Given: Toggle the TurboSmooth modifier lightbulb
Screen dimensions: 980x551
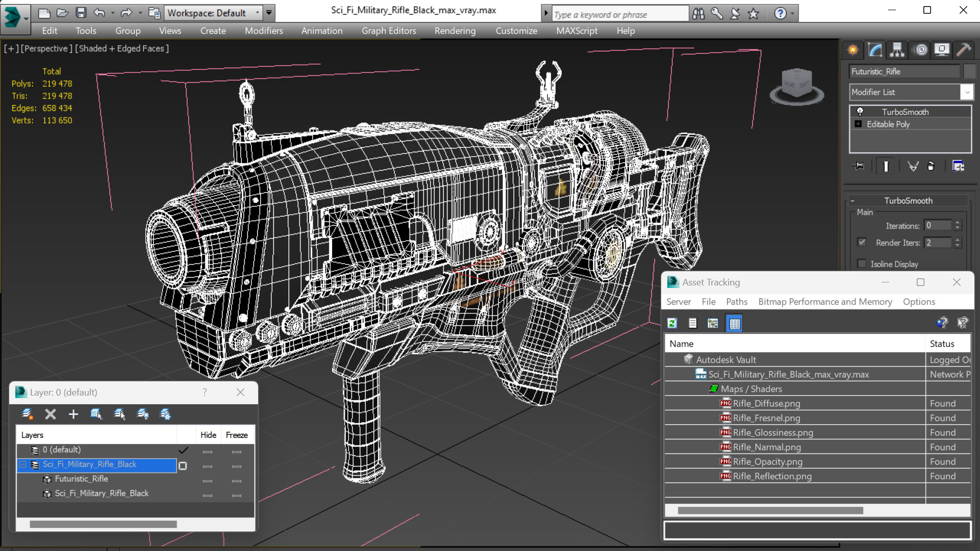Looking at the screenshot, I should 860,112.
